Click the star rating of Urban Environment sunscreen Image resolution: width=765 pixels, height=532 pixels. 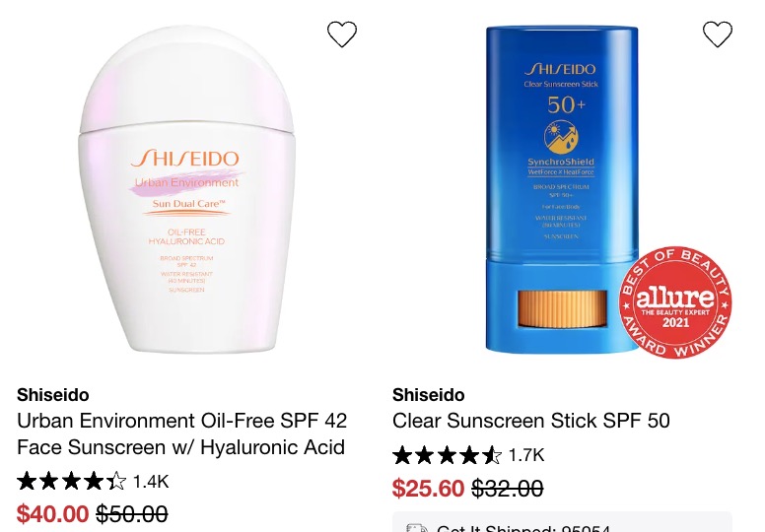pyautogui.click(x=71, y=482)
